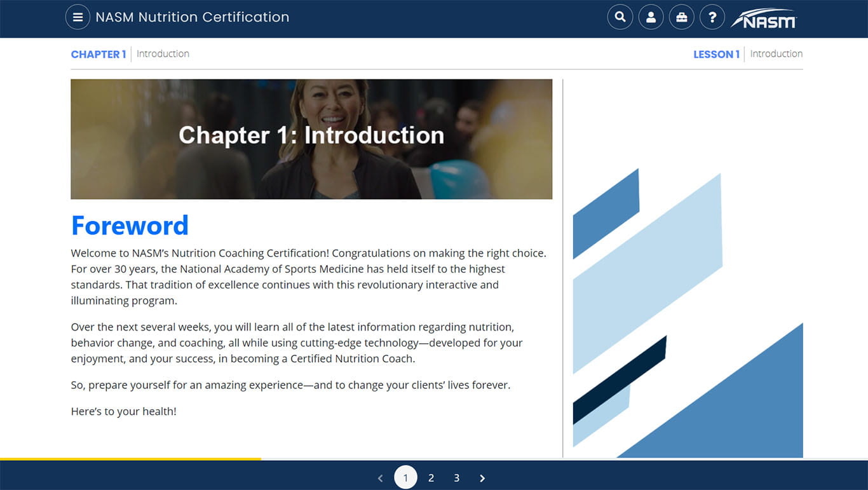Screen dimensions: 868x490
Task: Click the CHAPTER 1 breadcrumb label
Action: [x=98, y=54]
